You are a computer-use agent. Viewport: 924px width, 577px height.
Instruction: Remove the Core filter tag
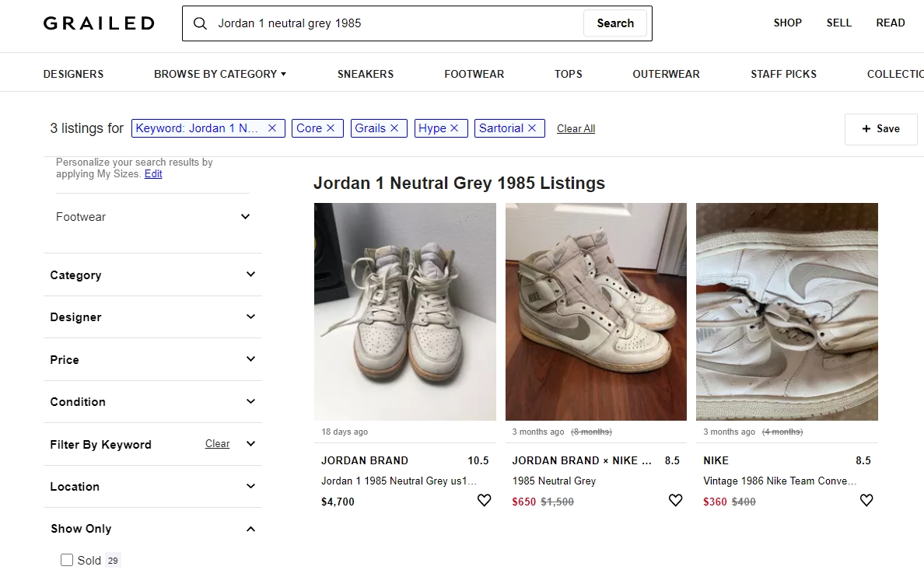click(x=331, y=128)
